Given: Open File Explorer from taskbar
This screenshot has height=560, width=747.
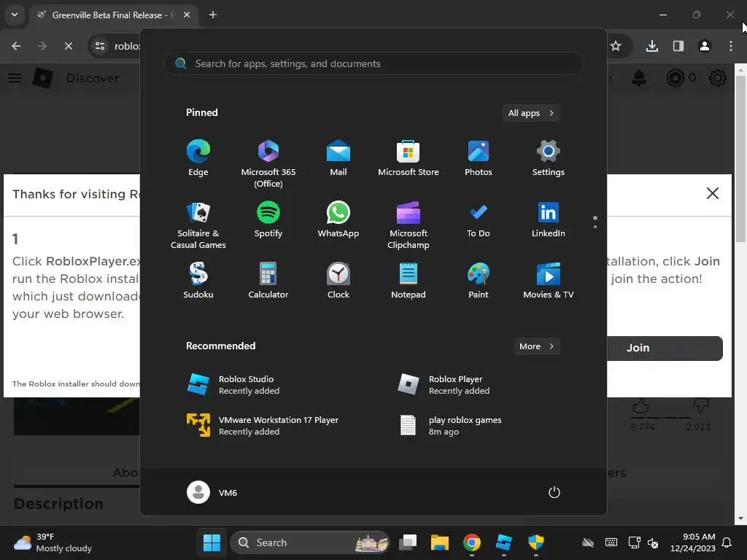Looking at the screenshot, I should (440, 542).
